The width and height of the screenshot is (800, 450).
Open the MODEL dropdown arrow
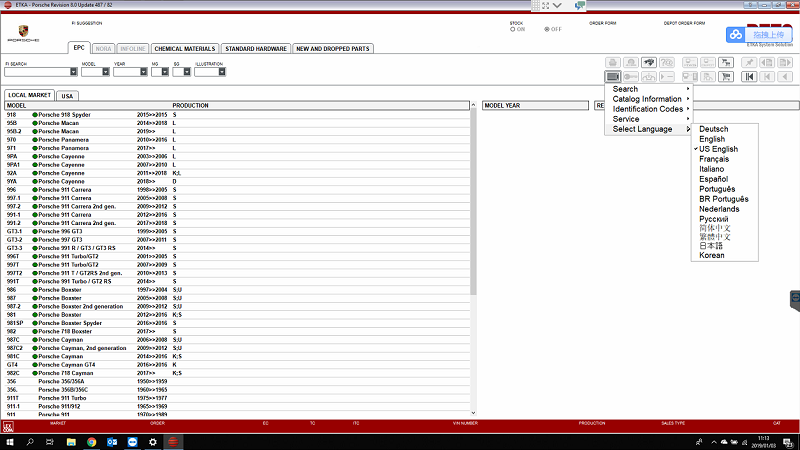click(x=106, y=72)
